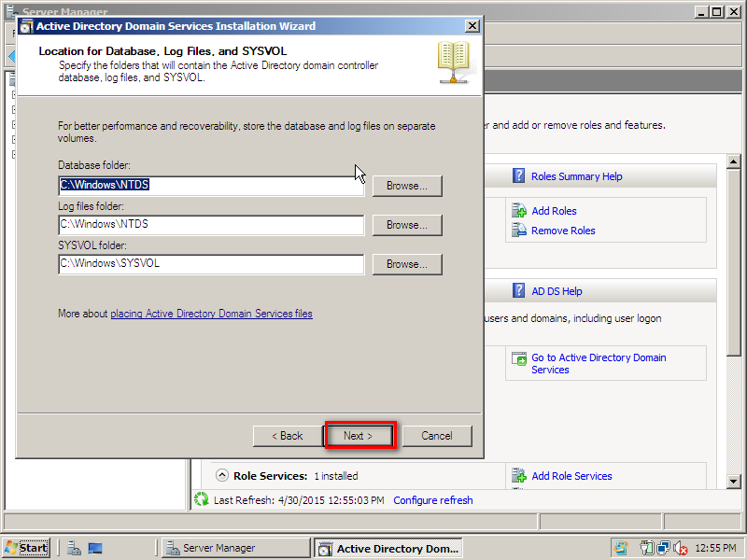Cancel the Active Directory installation wizard
747x560 pixels.
click(x=437, y=435)
